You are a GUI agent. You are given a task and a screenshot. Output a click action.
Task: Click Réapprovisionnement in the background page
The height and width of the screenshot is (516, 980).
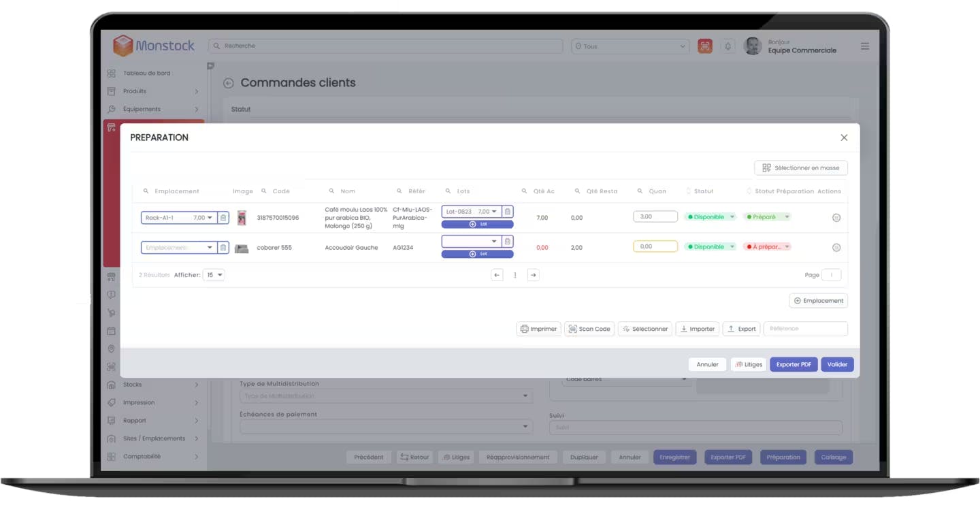click(x=518, y=457)
